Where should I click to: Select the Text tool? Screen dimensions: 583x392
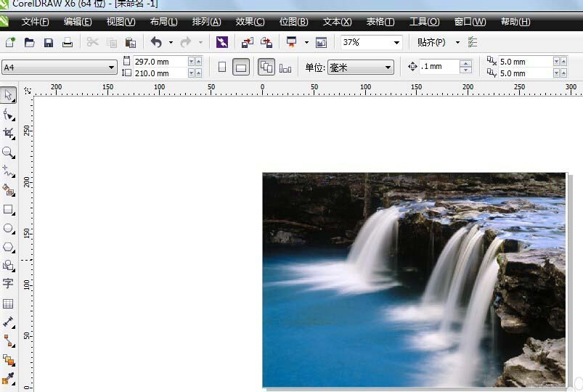click(8, 284)
